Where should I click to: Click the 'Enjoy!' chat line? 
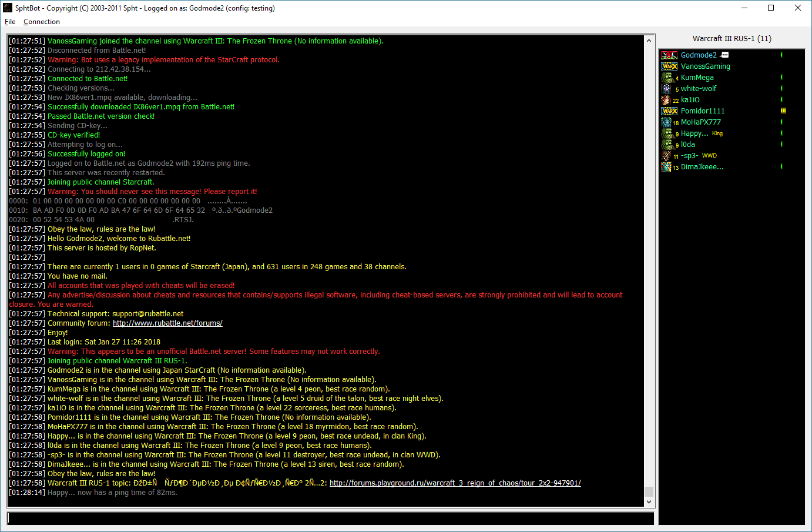tap(38, 333)
